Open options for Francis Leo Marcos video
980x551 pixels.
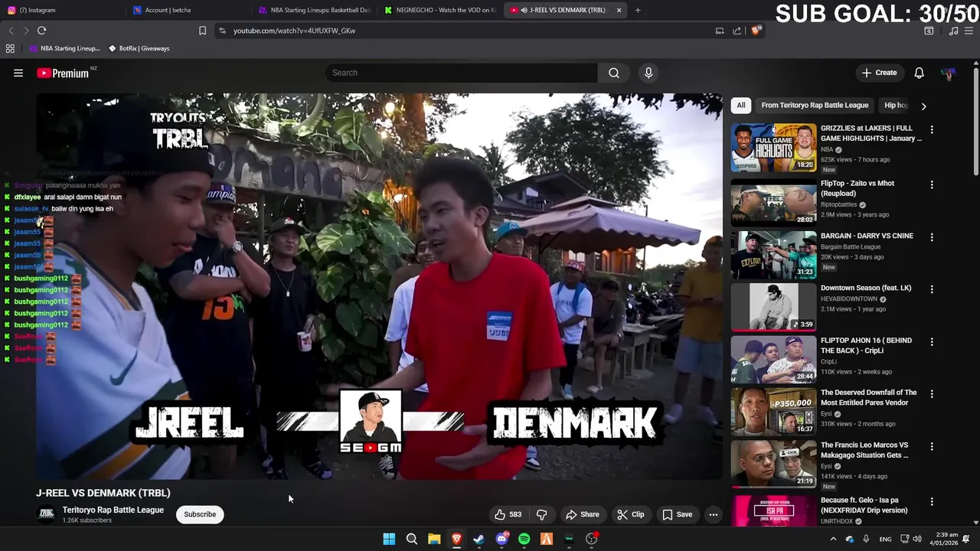point(932,446)
